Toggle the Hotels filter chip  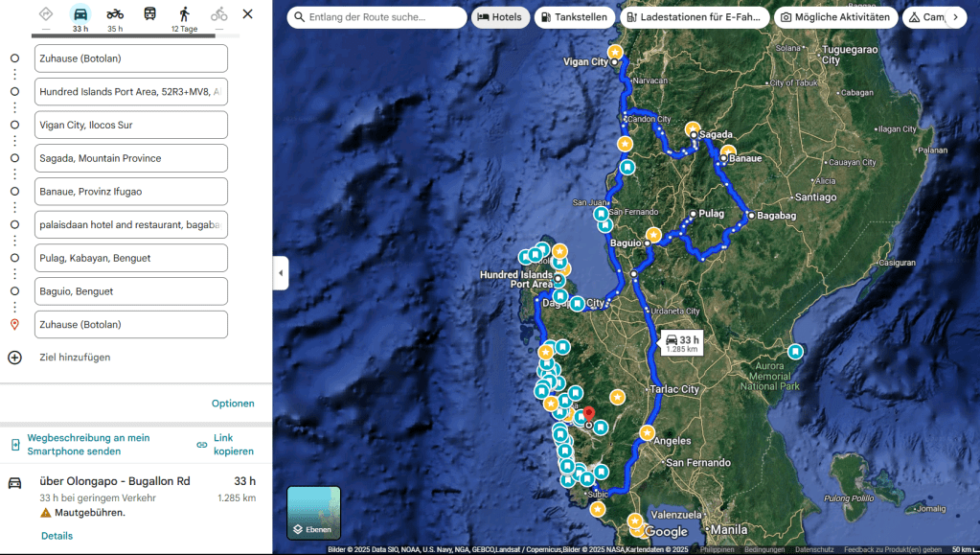(x=500, y=17)
